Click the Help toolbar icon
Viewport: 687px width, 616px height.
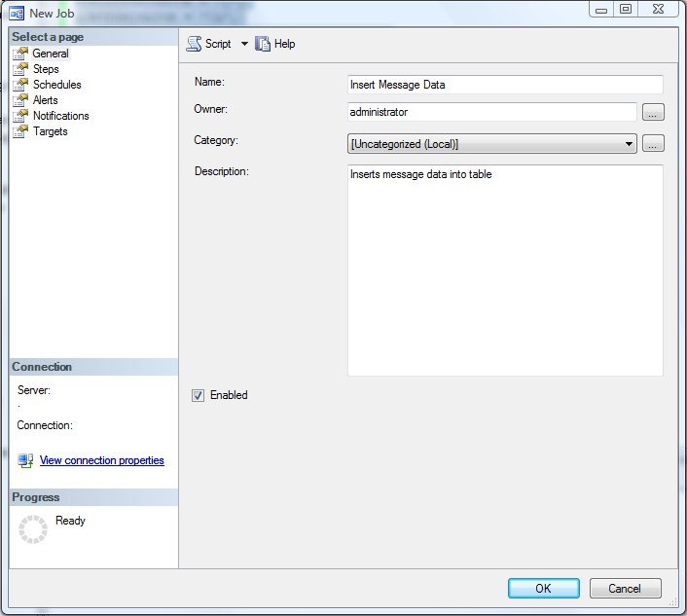263,44
